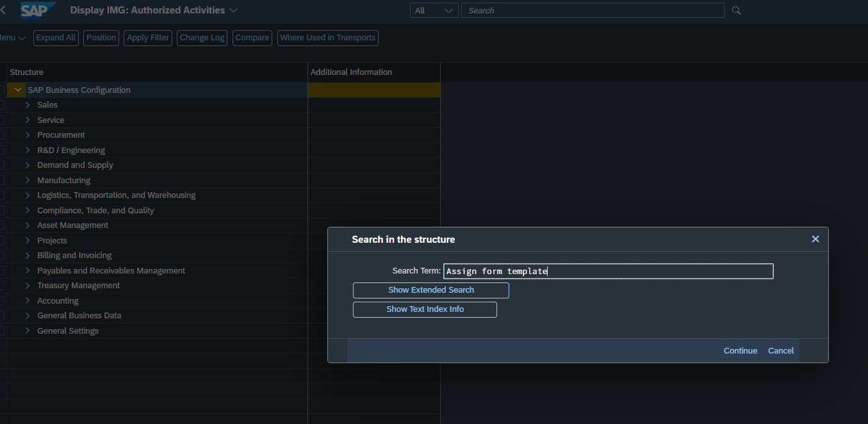Expand the Treasury Management node
The width and height of the screenshot is (868, 424).
point(27,285)
